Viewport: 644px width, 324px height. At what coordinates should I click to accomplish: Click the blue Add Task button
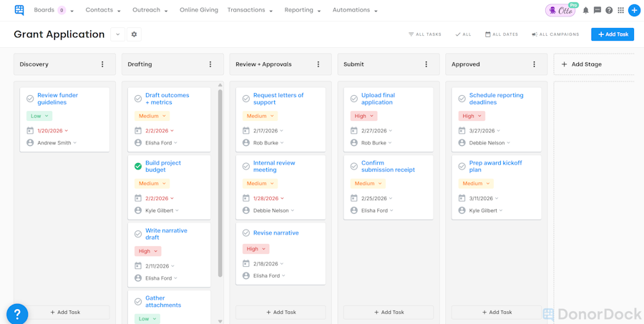tap(613, 34)
